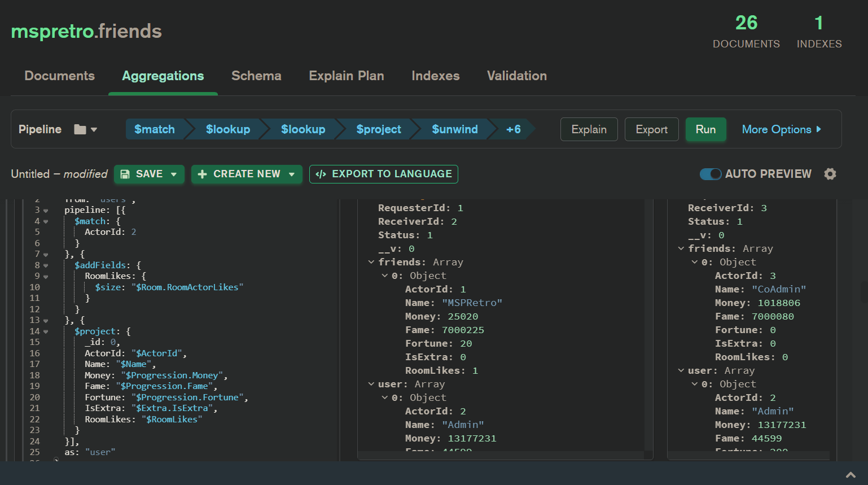The width and height of the screenshot is (868, 485).
Task: Select the $unwind pipeline stage
Action: [455, 129]
